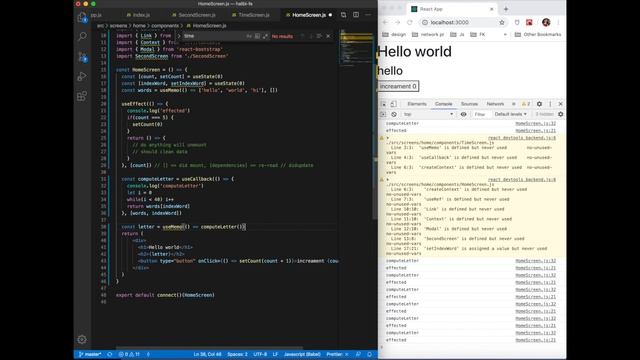Click the Prettier status bar item

[337, 354]
